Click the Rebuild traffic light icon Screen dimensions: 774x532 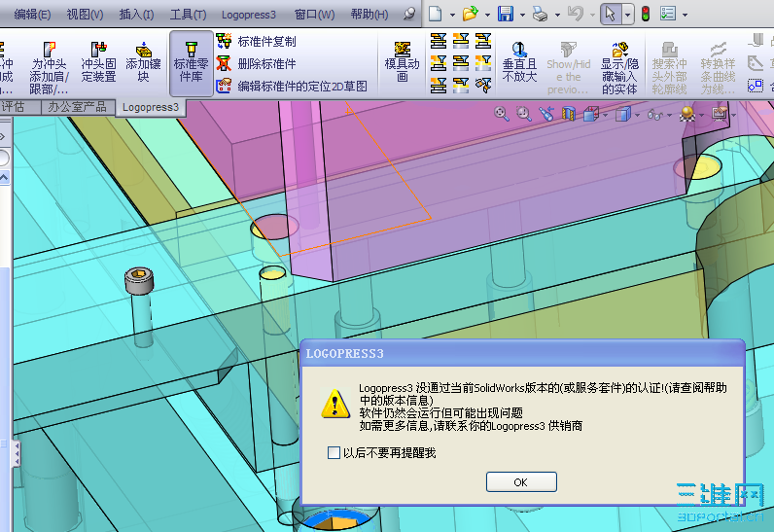tap(646, 14)
